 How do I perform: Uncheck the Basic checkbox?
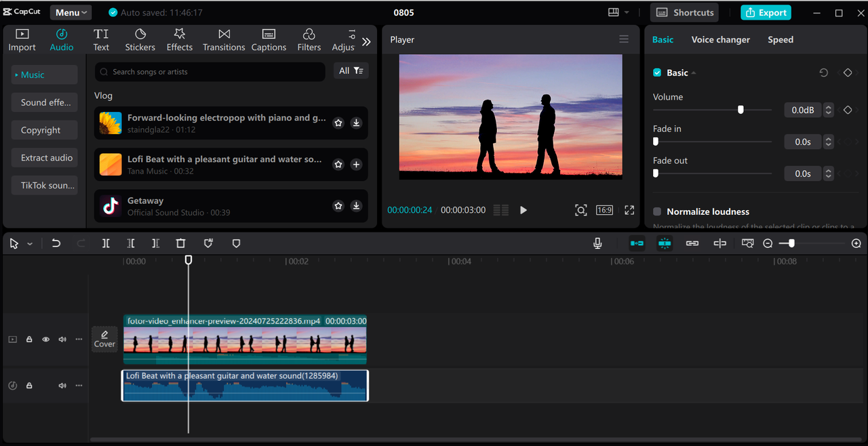click(x=657, y=73)
